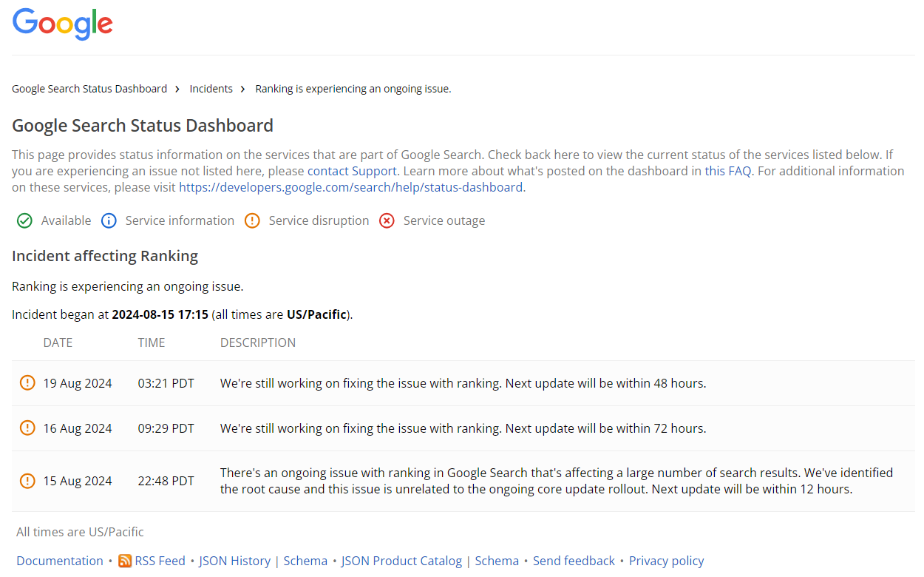Click the DESCRIPTION column header
Image resolution: width=924 pixels, height=577 pixels.
click(x=258, y=343)
